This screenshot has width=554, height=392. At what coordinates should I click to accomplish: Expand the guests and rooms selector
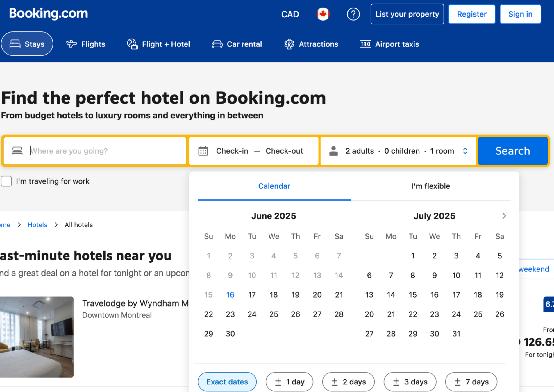pyautogui.click(x=398, y=151)
